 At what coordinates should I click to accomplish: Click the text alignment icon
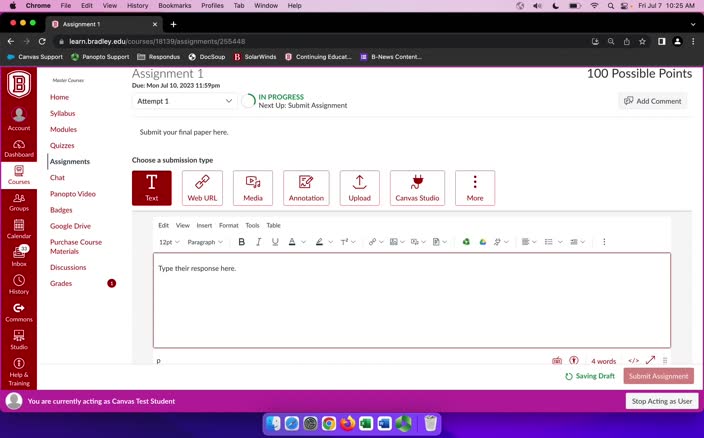(x=525, y=242)
